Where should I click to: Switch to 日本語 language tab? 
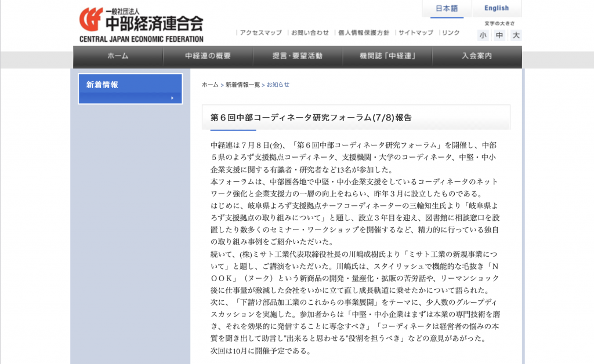coord(447,8)
